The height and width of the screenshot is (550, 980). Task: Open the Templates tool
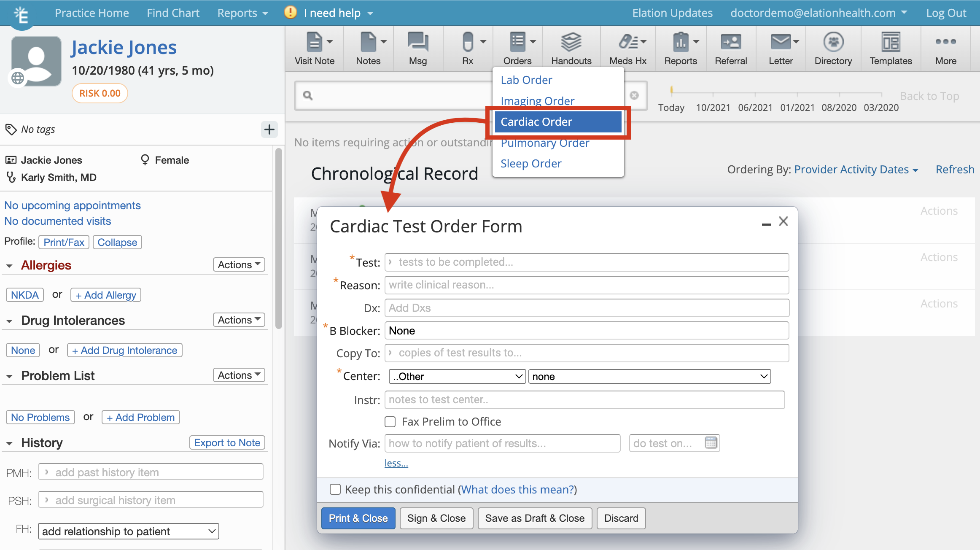(x=890, y=48)
